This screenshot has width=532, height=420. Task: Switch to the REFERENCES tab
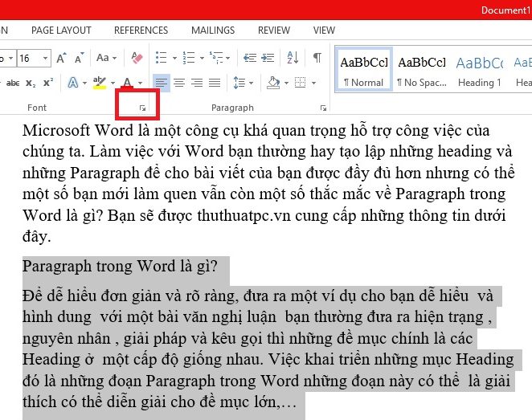click(x=141, y=31)
